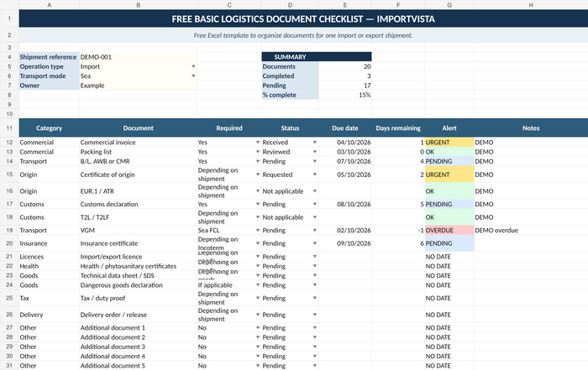Click the 'DEMO overdue' notes cell
The height and width of the screenshot is (370, 588).
click(531, 231)
